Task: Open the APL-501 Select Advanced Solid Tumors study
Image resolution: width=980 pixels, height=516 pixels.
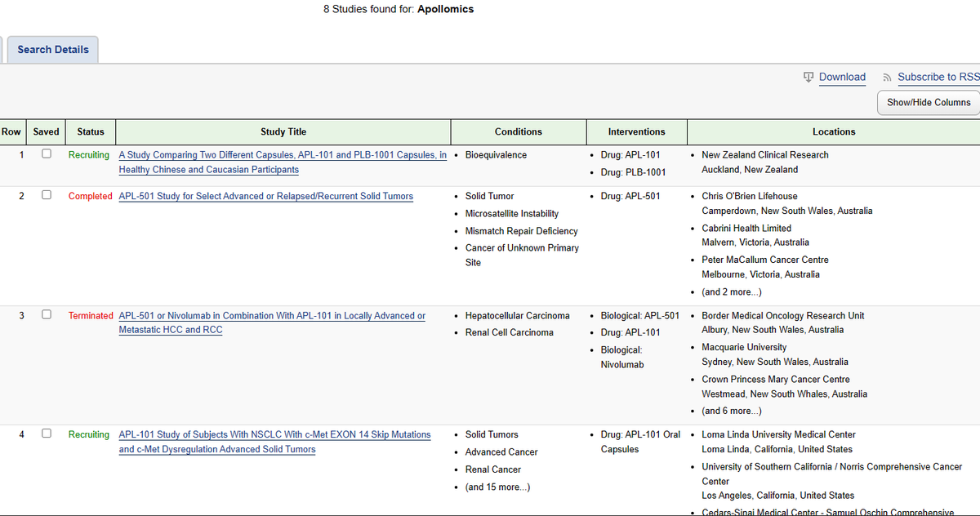Action: click(265, 196)
